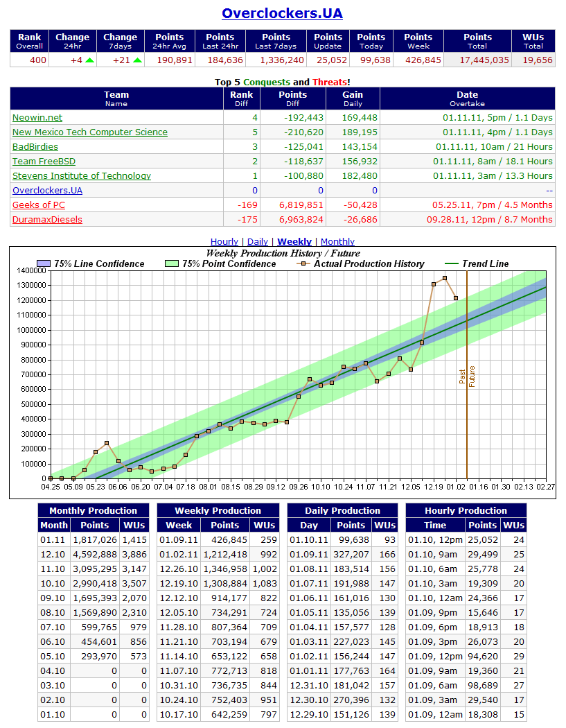Click the Weekly Production table heading
This screenshot has width=566, height=728.
pyautogui.click(x=218, y=510)
